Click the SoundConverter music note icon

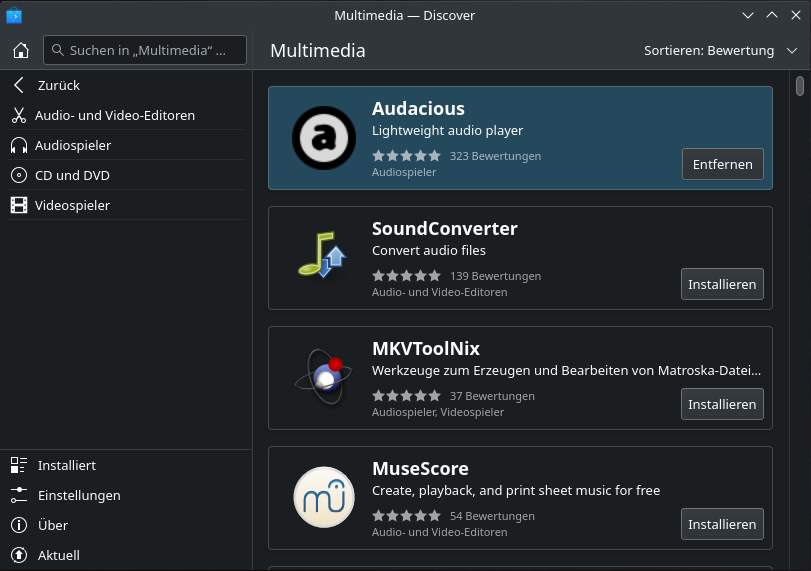[x=322, y=254]
